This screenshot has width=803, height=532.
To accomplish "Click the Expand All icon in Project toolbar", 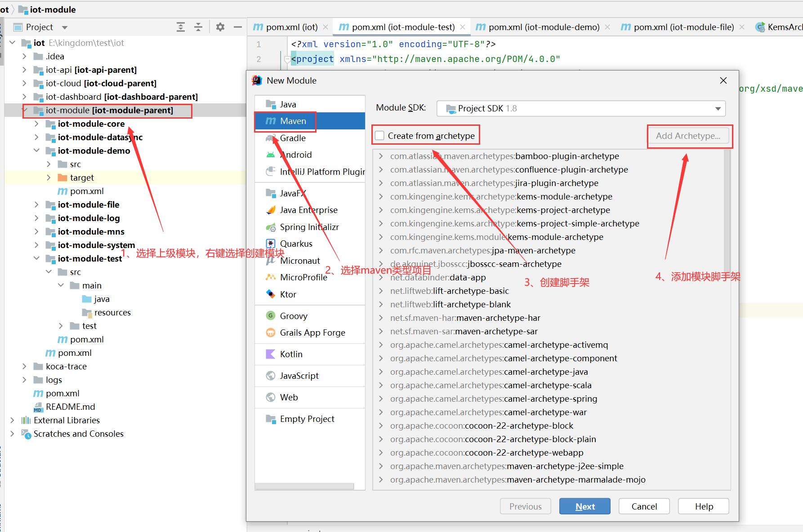I will tap(181, 27).
